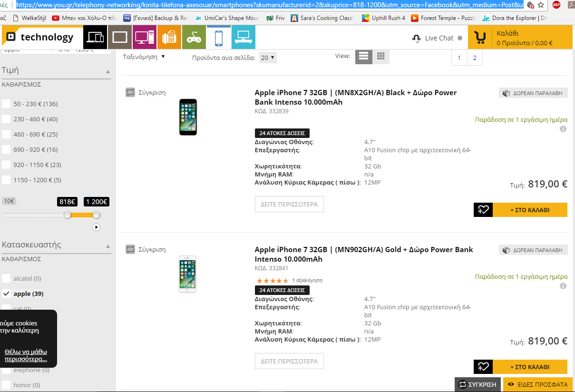
Task: Uncheck the apple manufacturer filter
Action: pos(6,294)
